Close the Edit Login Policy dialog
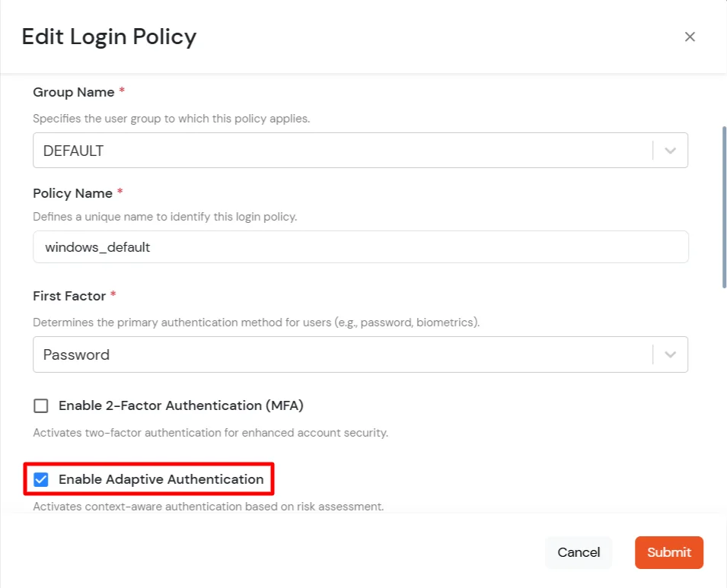This screenshot has height=588, width=727. (690, 36)
